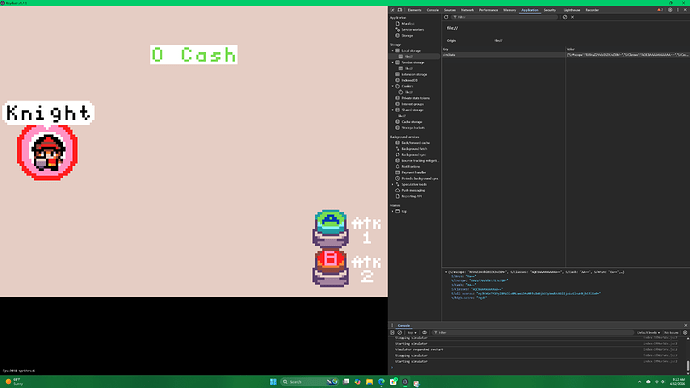Expand the top frame node
The image size is (690, 388).
(393, 211)
